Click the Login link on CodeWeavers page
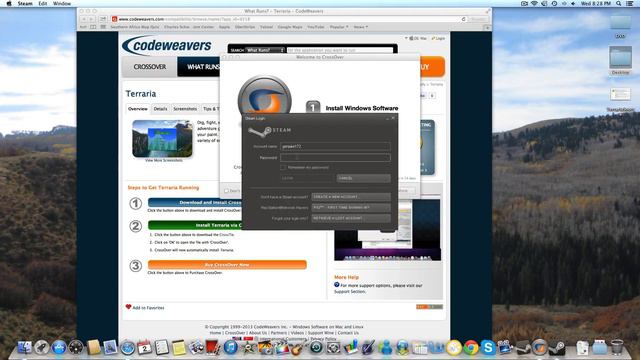 [x=438, y=38]
